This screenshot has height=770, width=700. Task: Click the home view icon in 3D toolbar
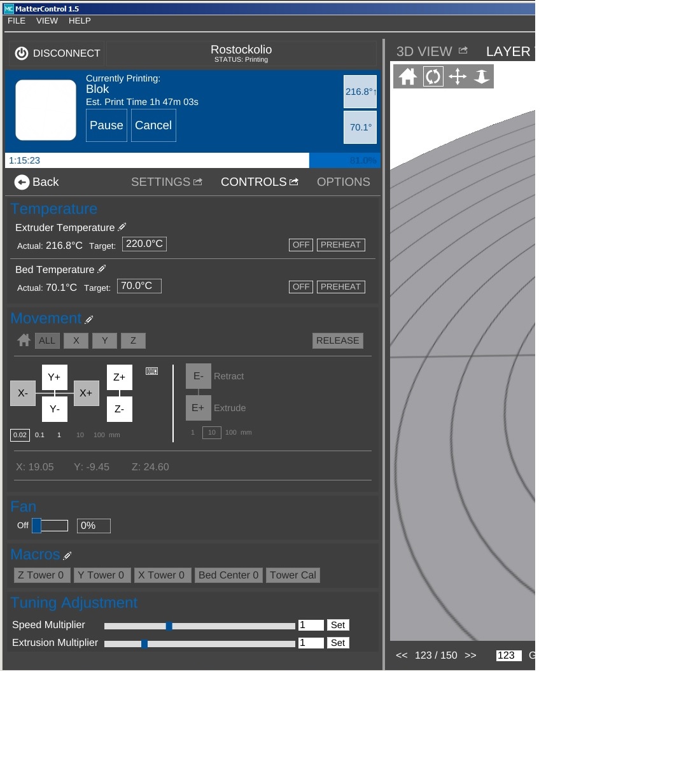click(408, 77)
